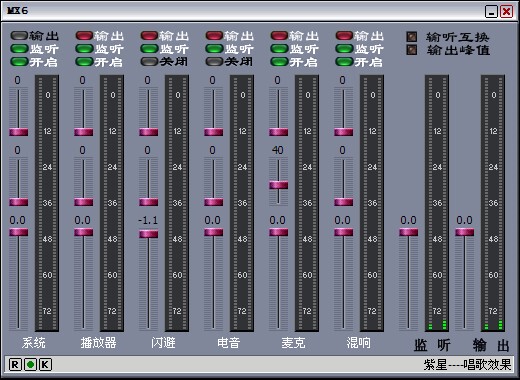The image size is (520, 380).
Task: Close the MX6 window
Action: pos(507,12)
